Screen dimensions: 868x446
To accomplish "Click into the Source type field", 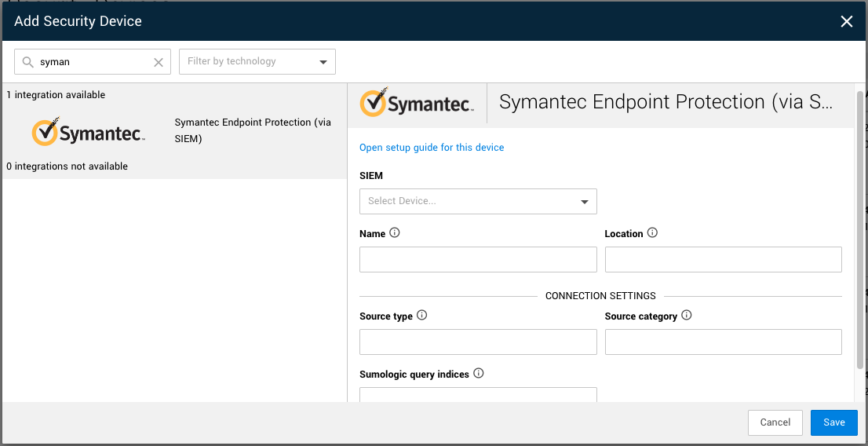I will point(478,342).
